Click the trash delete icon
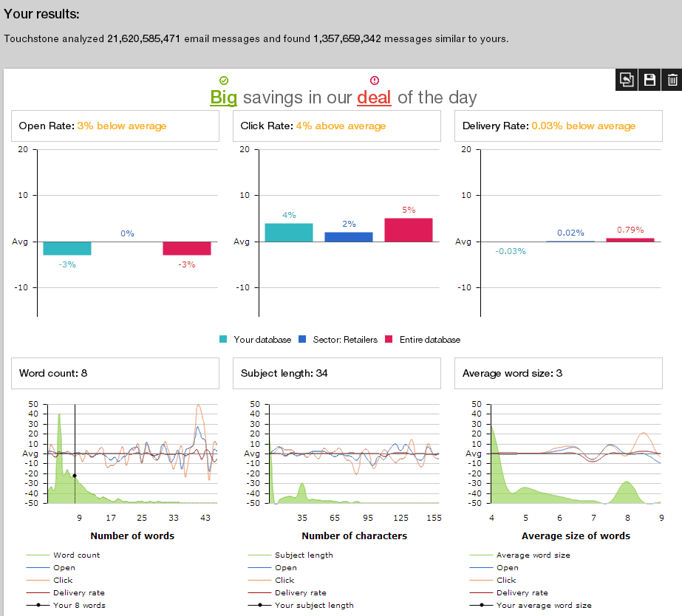Viewport: 682px width, 616px height. coord(672,80)
